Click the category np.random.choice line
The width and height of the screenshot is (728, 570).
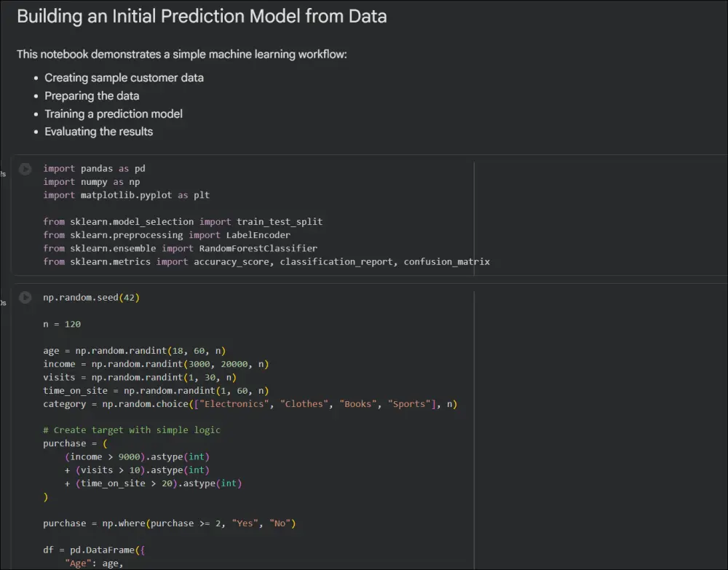click(250, 404)
